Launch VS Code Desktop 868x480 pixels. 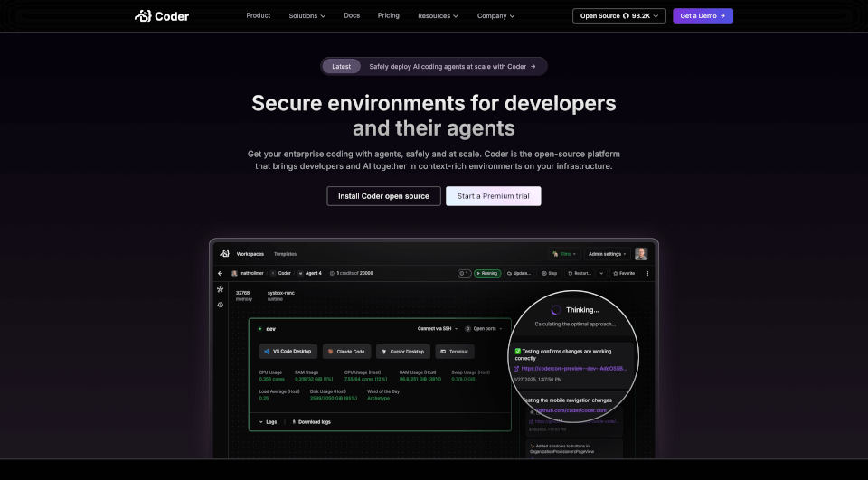pos(288,352)
